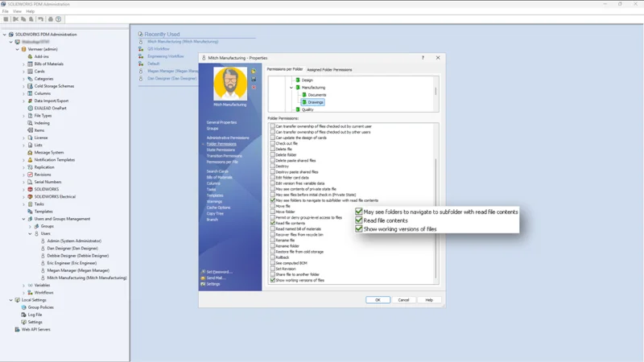The width and height of the screenshot is (644, 362).
Task: Expand the Workflows tree node
Action: coord(23,293)
